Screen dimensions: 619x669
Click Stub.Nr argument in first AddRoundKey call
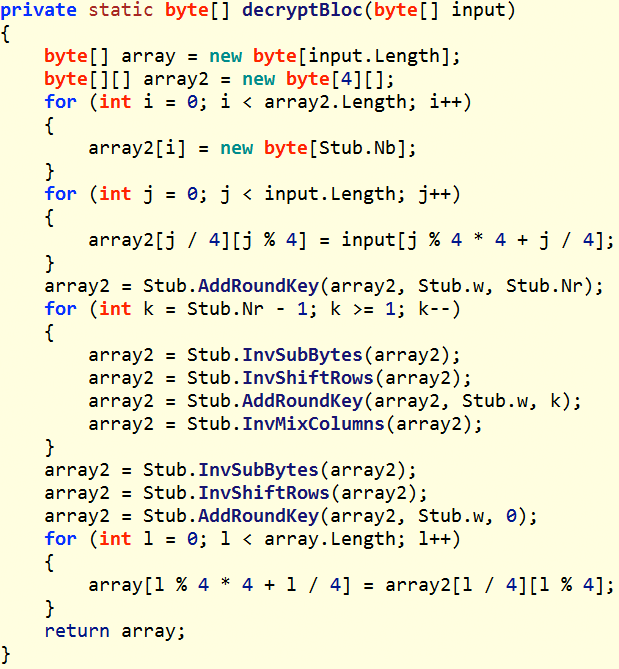coord(544,286)
